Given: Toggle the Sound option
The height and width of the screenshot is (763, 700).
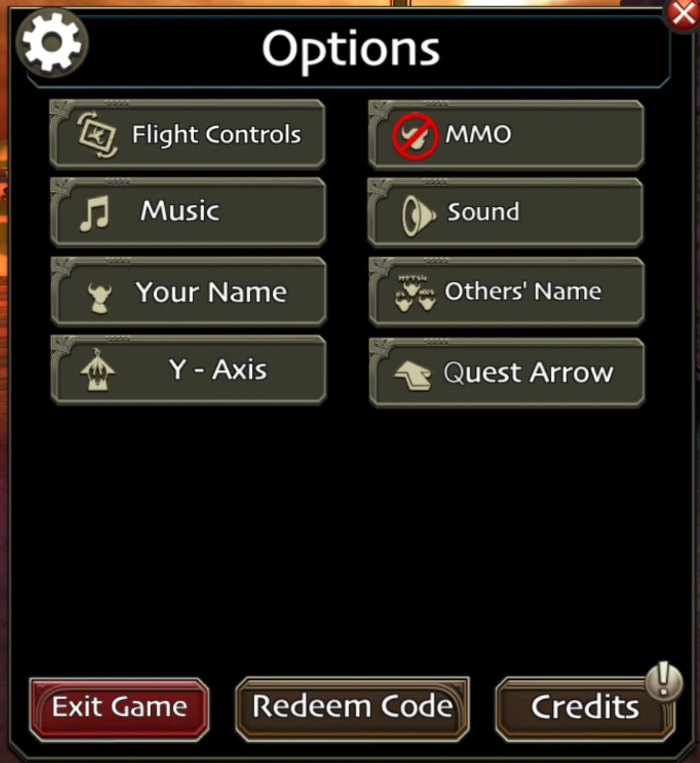Looking at the screenshot, I should [506, 213].
